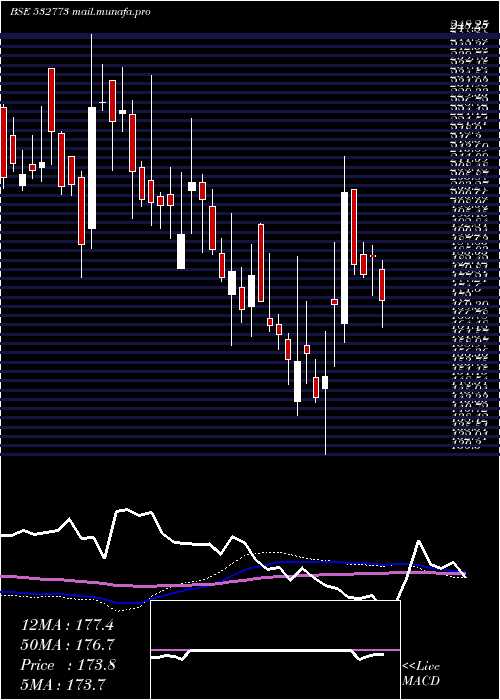The height and width of the screenshot is (700, 500).
Task: Click the '50MA : 176.7' value
Action: 68,645
